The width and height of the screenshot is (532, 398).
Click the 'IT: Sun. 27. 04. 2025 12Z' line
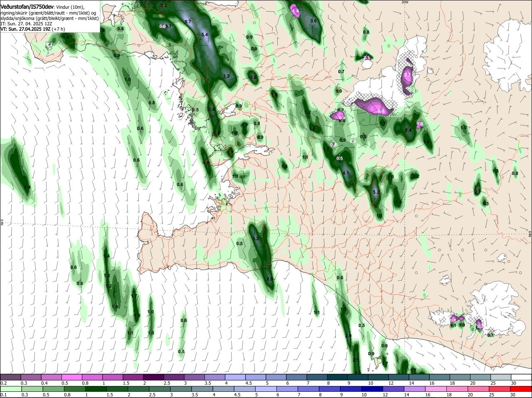pos(26,24)
